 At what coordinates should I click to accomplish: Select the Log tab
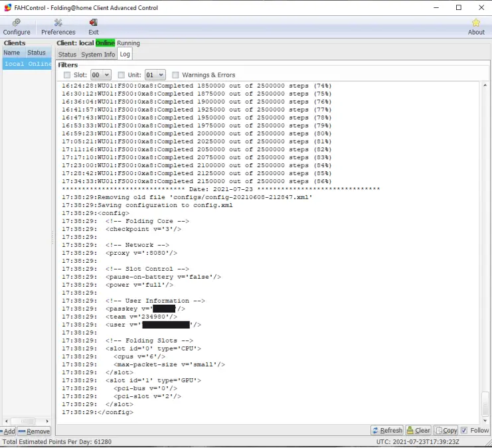click(125, 54)
